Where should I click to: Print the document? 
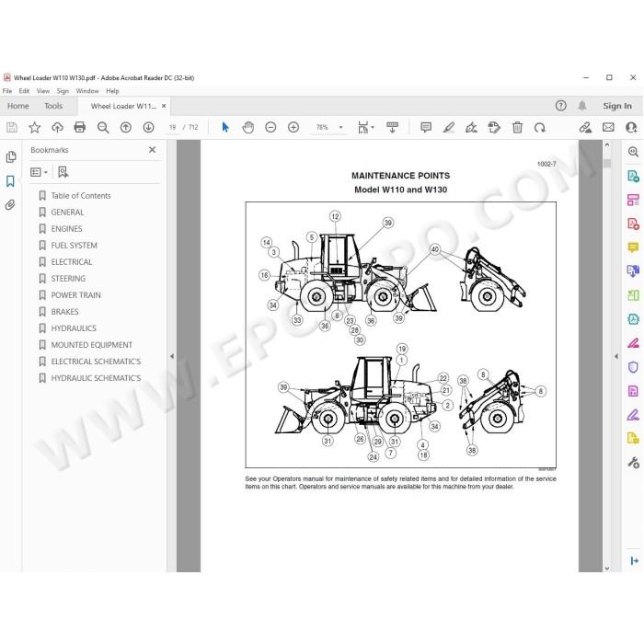[80, 127]
